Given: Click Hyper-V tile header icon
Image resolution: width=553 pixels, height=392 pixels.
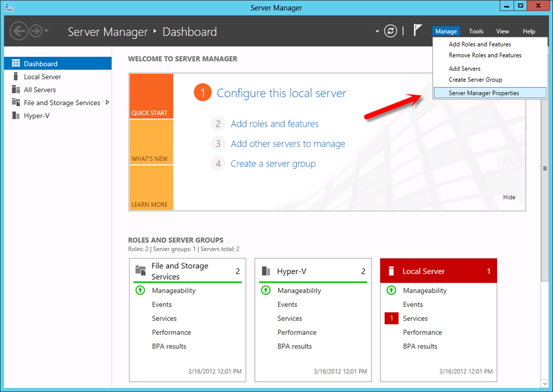Looking at the screenshot, I should [266, 271].
